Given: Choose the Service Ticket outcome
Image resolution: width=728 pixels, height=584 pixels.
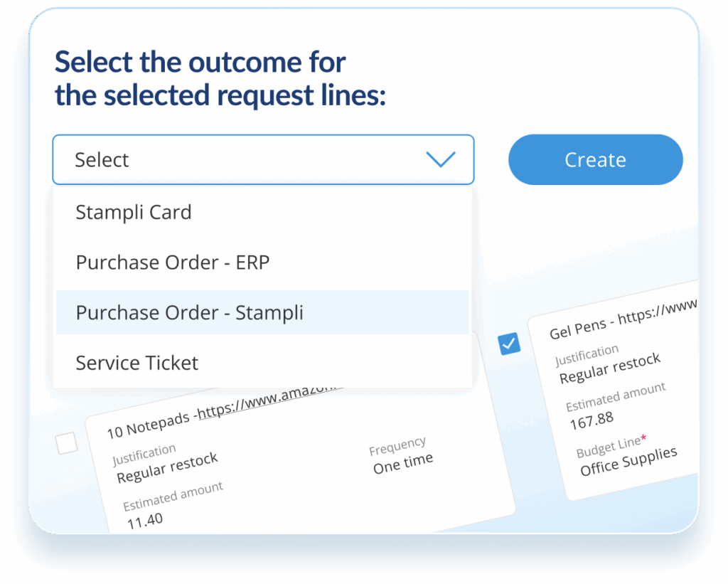Looking at the screenshot, I should [x=137, y=363].
